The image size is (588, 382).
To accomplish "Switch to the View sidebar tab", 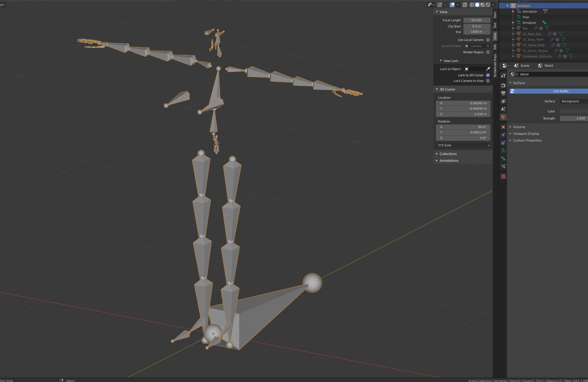I will click(x=495, y=36).
